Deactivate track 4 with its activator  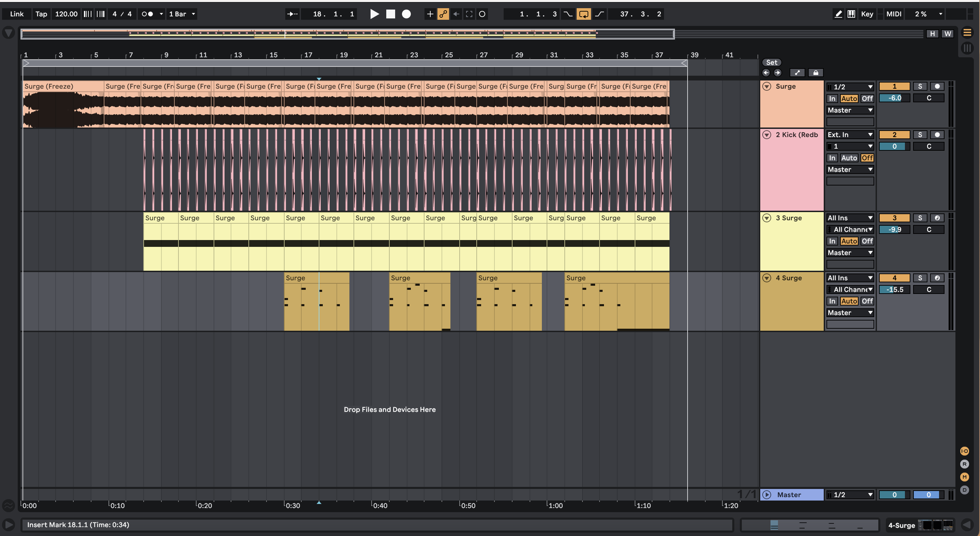pyautogui.click(x=894, y=278)
